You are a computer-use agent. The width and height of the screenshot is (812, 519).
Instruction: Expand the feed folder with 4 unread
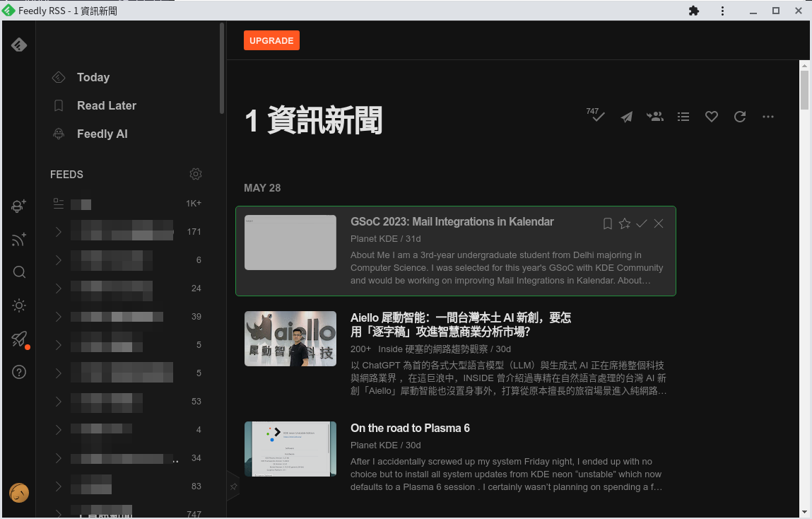(x=58, y=429)
